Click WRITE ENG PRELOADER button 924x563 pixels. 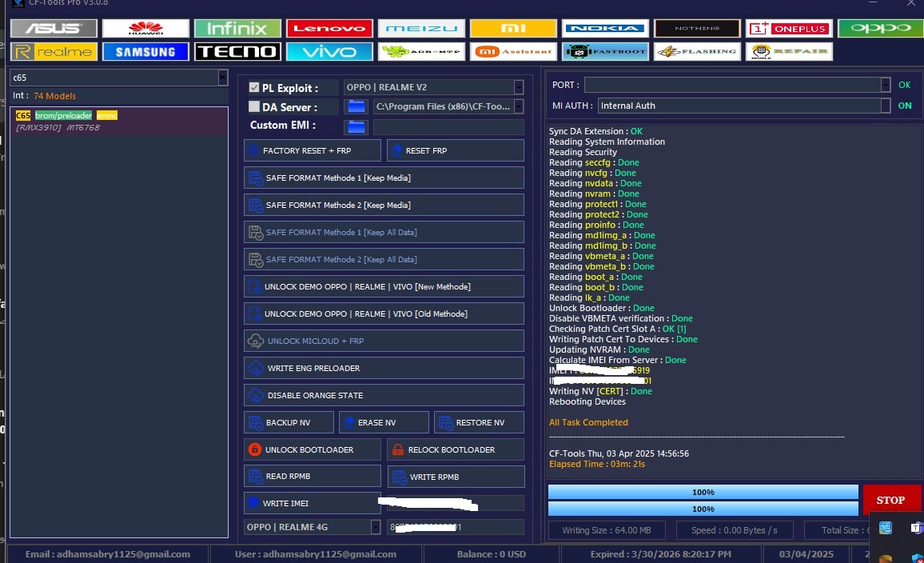(x=384, y=368)
